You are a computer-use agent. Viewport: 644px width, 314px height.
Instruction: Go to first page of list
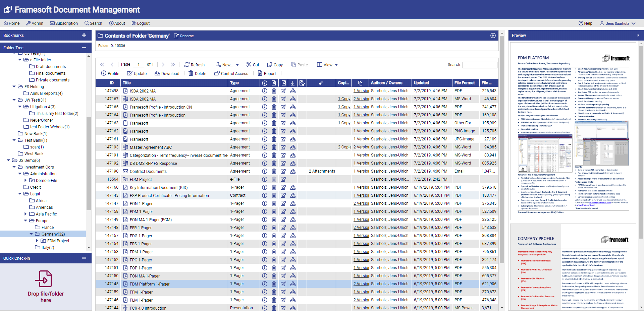102,65
